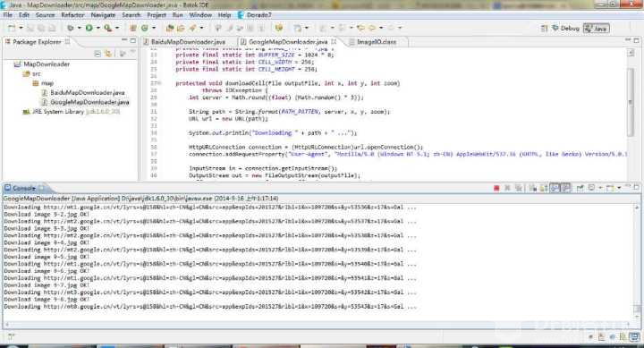Click the CELL_WIDTH = 256 code line
This screenshot has width=644, height=348.
tap(244, 62)
